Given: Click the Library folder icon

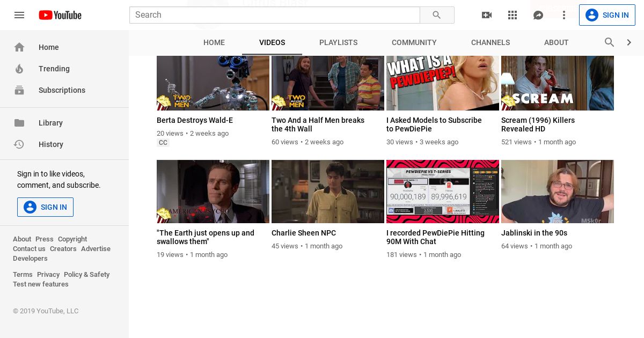Looking at the screenshot, I should pos(19,123).
